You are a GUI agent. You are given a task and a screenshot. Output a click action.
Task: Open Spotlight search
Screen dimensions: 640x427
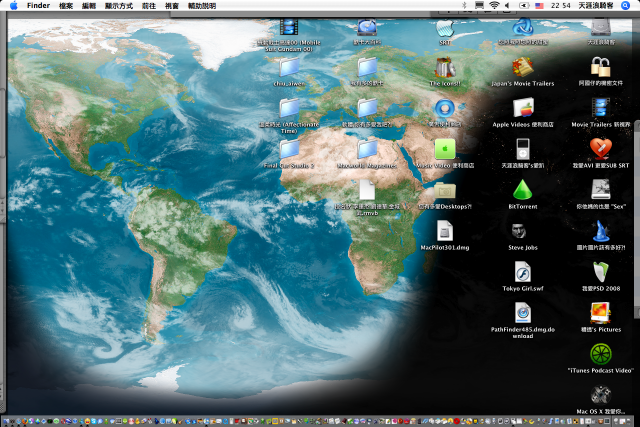(625, 5)
